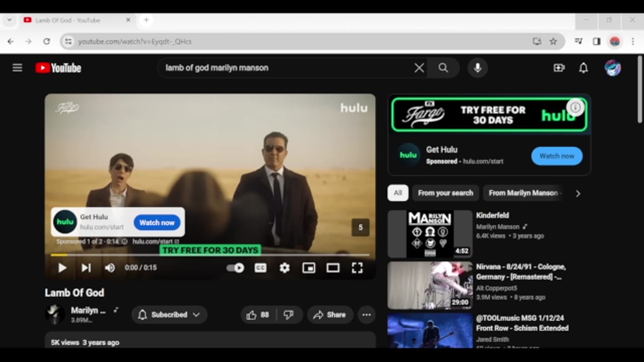This screenshot has height=362, width=644.
Task: Dislike this video
Action: click(289, 315)
